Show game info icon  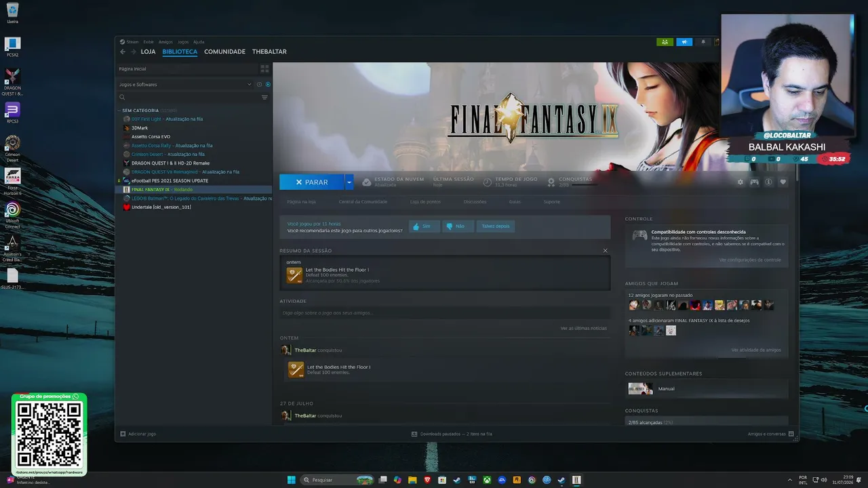click(768, 182)
